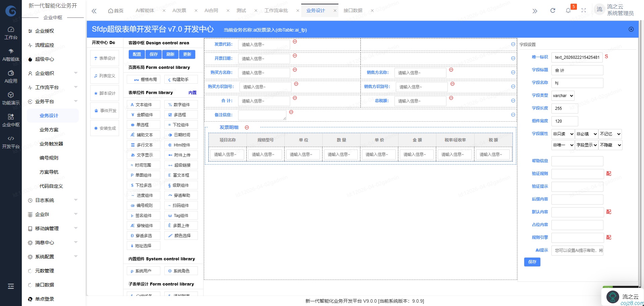The image size is (644, 306).
Task: Click the red 配 link beside 验证规则
Action: point(609,174)
